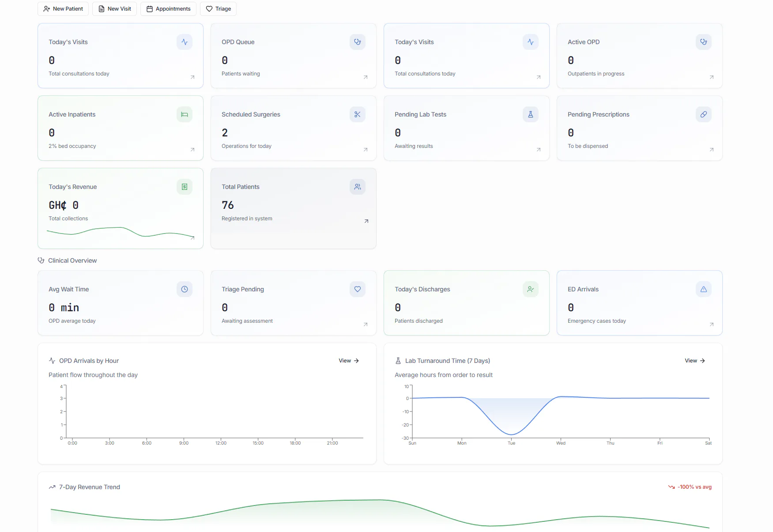Open the Triage page

point(218,9)
